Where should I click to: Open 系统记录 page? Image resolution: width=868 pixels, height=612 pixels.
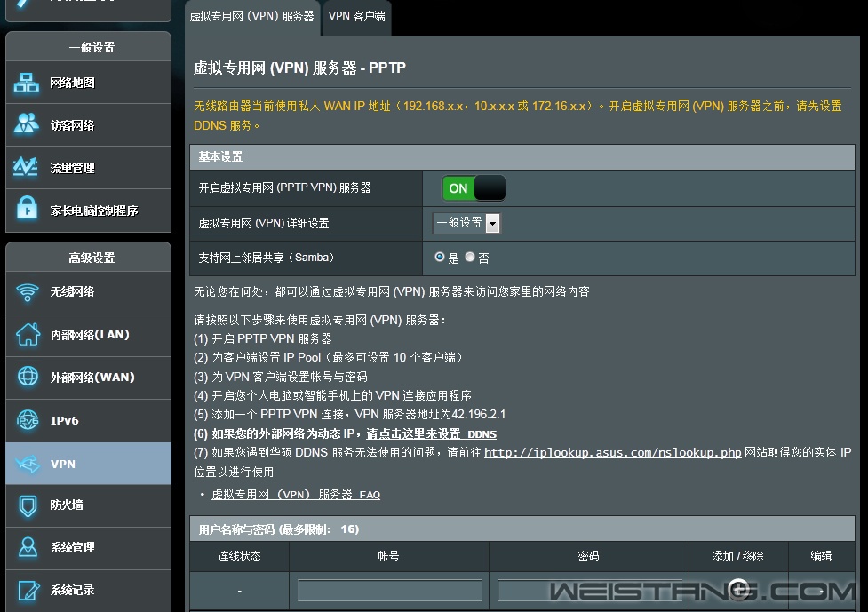[x=73, y=590]
